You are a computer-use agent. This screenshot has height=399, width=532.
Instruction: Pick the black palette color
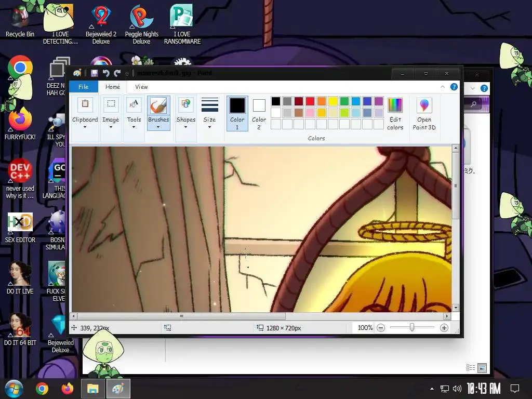(x=276, y=101)
